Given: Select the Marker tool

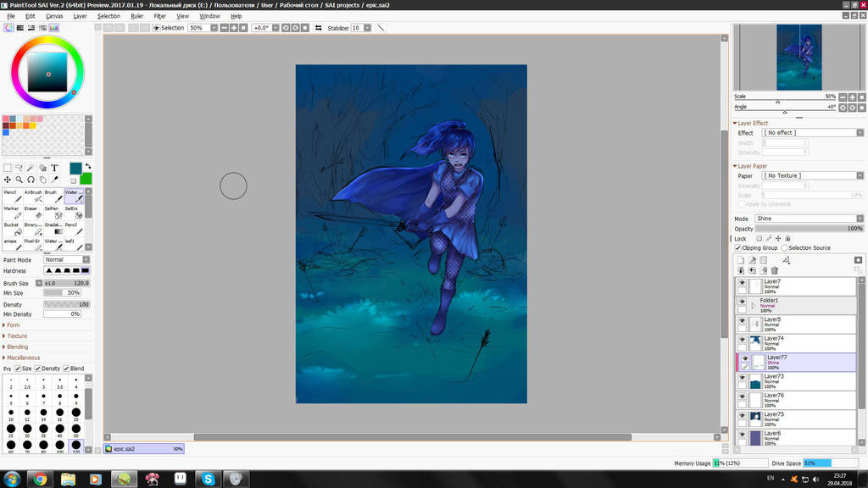Looking at the screenshot, I should point(12,213).
